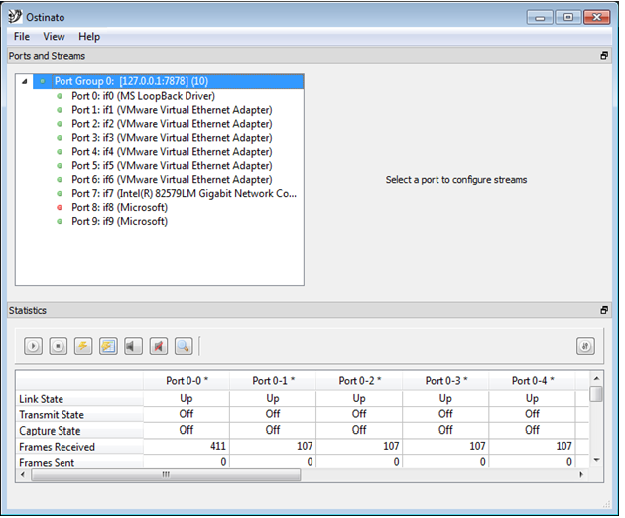Clear selected port stats via lightning icon

pyautogui.click(x=83, y=346)
